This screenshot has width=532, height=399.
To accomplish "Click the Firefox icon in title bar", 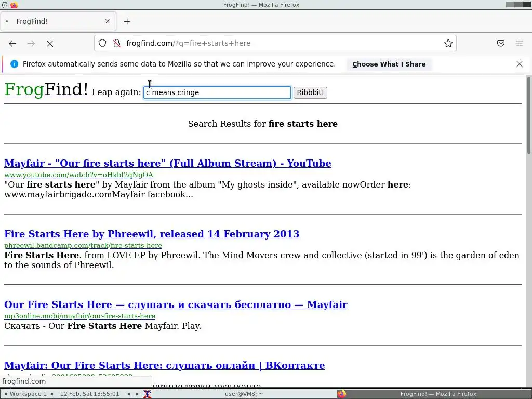I will (14, 5).
